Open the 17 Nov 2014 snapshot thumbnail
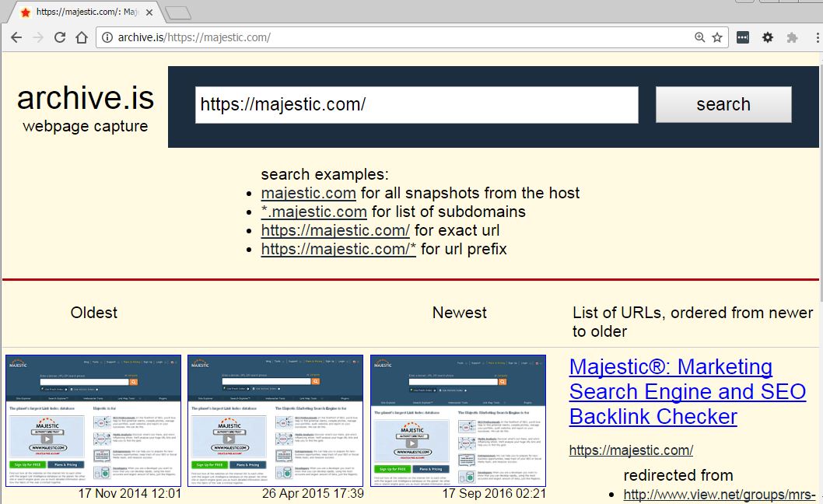Image resolution: width=823 pixels, height=504 pixels. (x=93, y=421)
